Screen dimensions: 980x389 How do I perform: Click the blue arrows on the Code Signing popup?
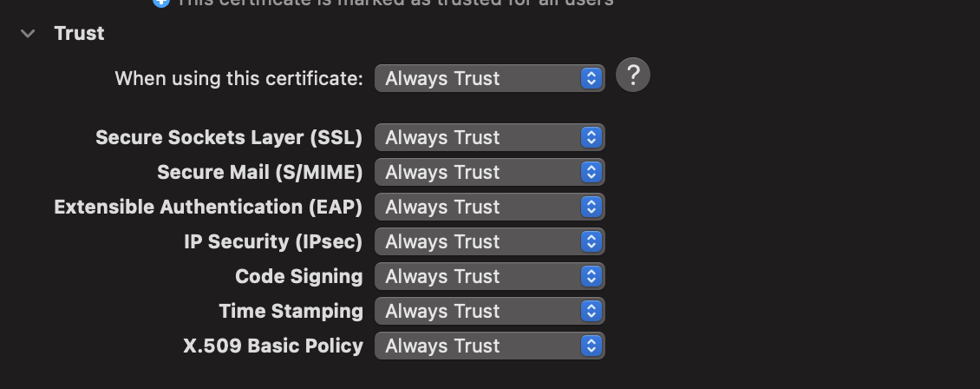tap(591, 276)
